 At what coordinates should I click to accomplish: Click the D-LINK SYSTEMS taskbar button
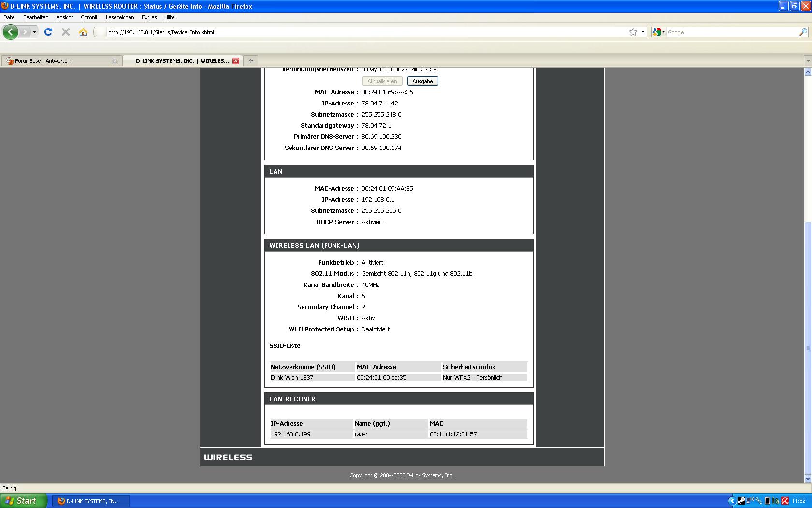tap(90, 501)
